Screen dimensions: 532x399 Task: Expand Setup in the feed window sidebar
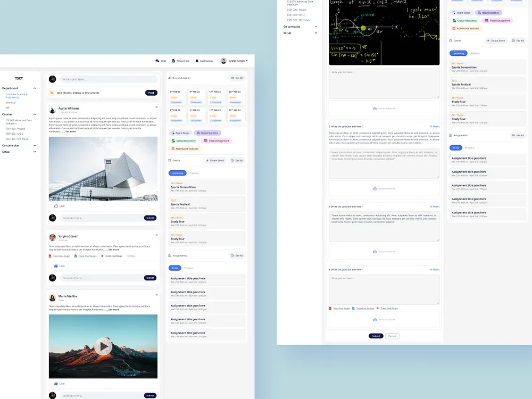tap(35, 152)
